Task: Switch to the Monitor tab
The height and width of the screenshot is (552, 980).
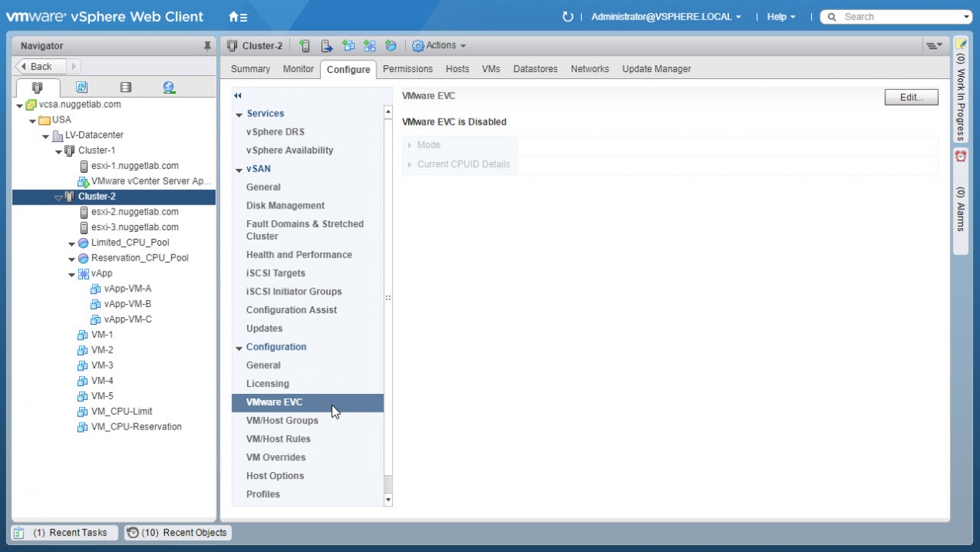Action: 298,69
